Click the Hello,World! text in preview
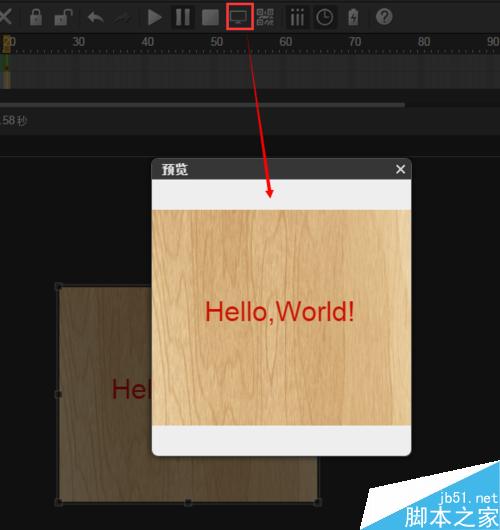 coord(280,312)
